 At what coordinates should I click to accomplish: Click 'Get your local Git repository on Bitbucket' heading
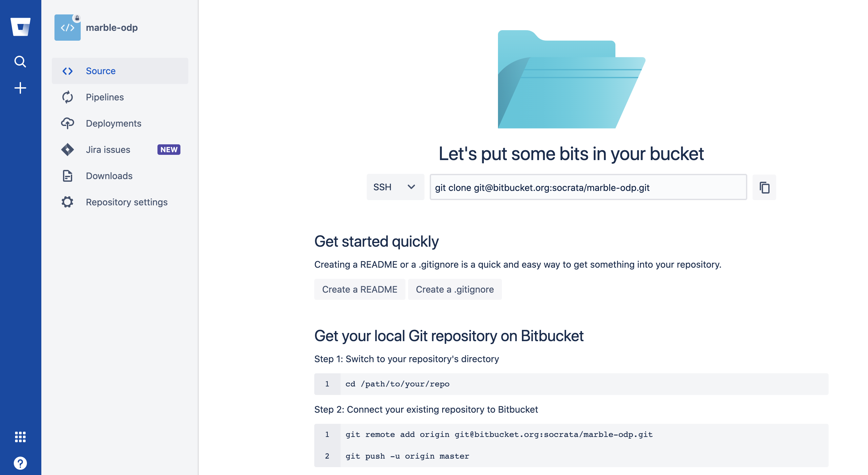[449, 336]
